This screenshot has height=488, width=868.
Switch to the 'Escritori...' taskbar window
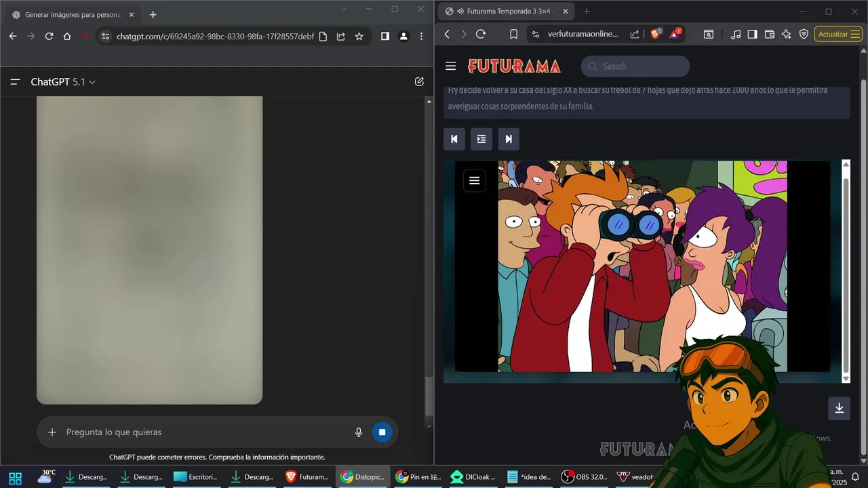(195, 477)
